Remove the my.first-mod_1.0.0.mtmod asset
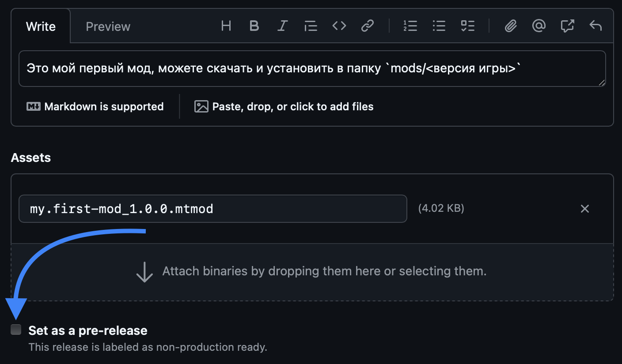622x364 pixels. click(585, 208)
